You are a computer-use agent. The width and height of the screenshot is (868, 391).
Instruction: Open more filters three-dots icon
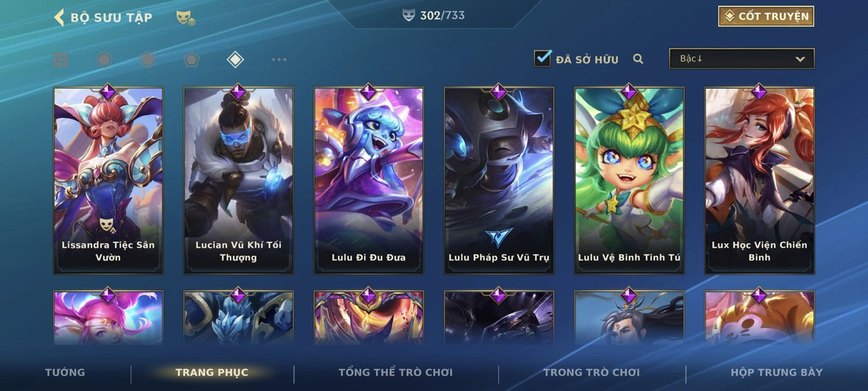tap(279, 60)
